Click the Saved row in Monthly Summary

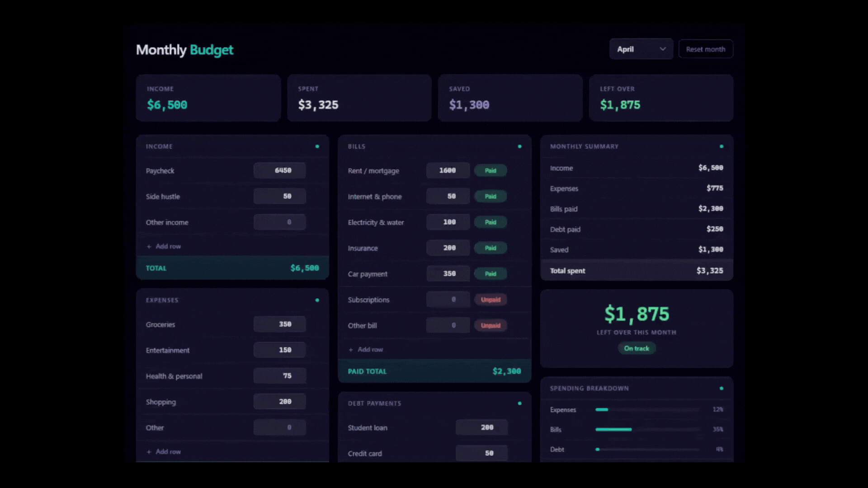click(x=637, y=249)
